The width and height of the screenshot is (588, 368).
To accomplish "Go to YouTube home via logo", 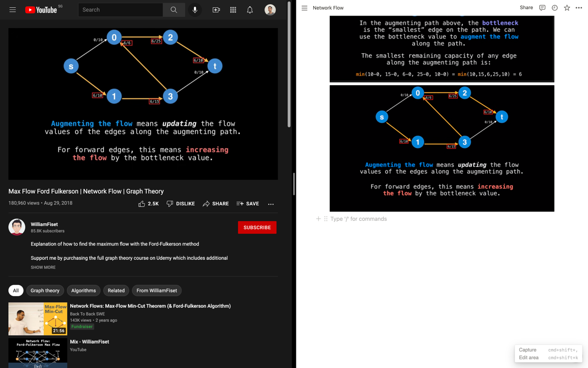I will coord(41,10).
